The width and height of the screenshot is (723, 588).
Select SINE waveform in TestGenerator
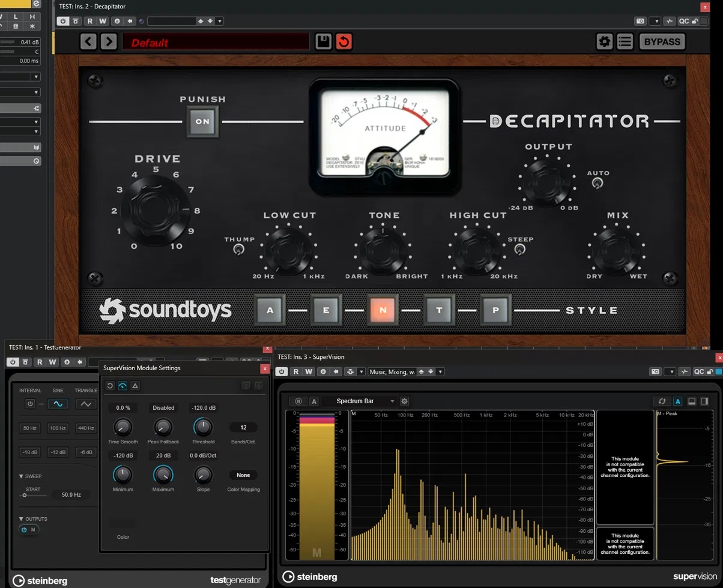coord(58,404)
